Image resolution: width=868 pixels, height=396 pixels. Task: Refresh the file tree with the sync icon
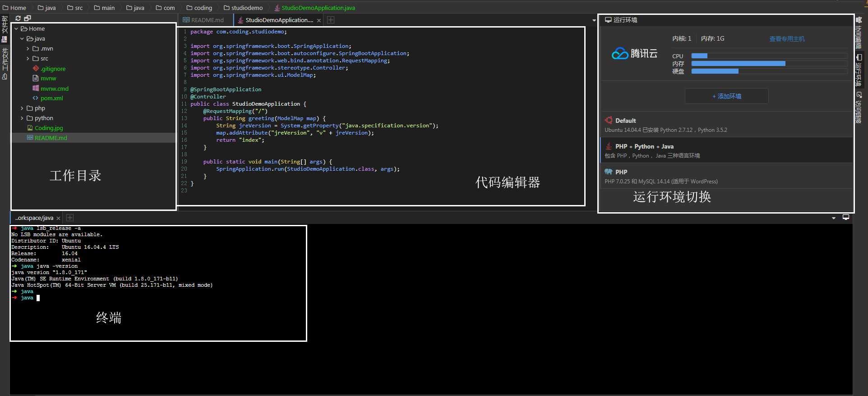pyautogui.click(x=18, y=18)
